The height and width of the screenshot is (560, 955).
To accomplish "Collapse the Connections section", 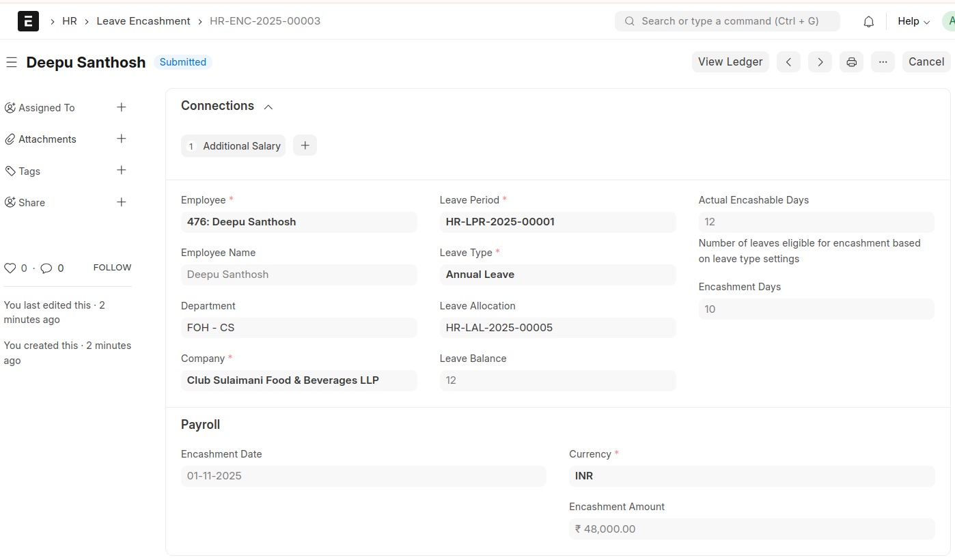I will pyautogui.click(x=268, y=107).
